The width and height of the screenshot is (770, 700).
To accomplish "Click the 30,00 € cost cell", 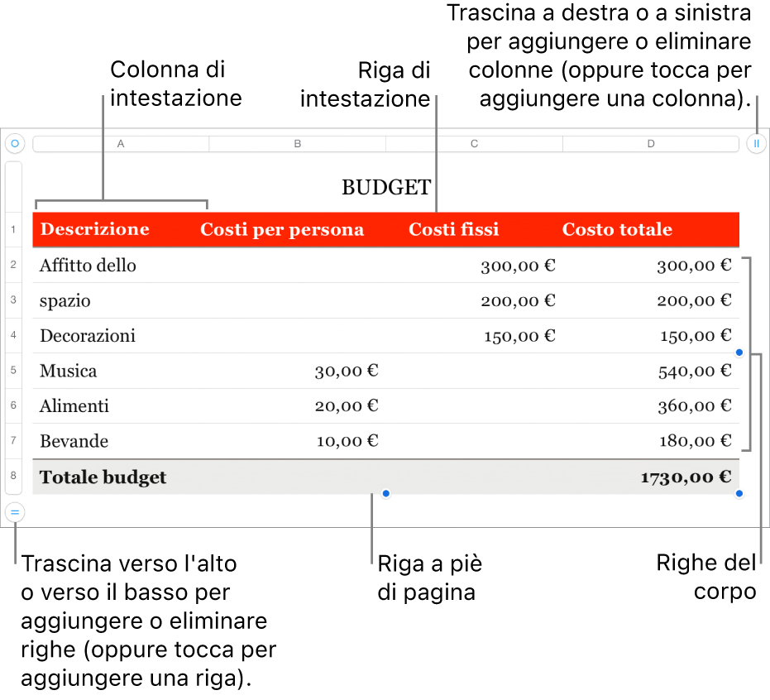I will point(347,372).
